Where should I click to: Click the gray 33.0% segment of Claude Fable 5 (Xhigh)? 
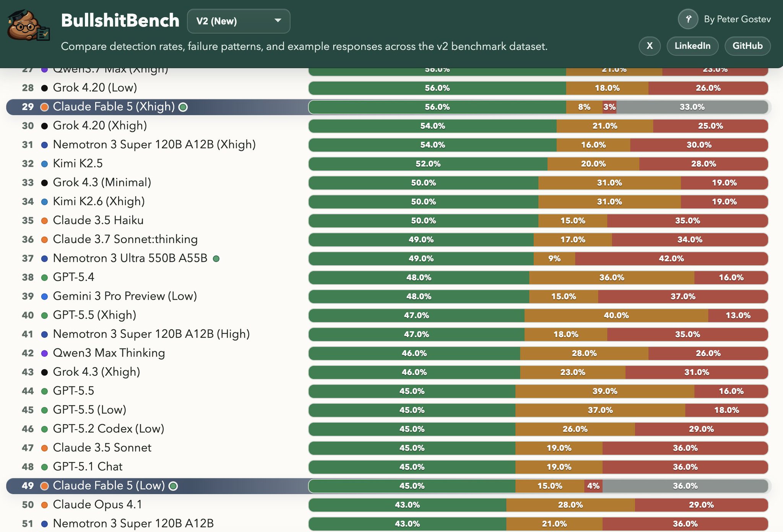pyautogui.click(x=692, y=107)
